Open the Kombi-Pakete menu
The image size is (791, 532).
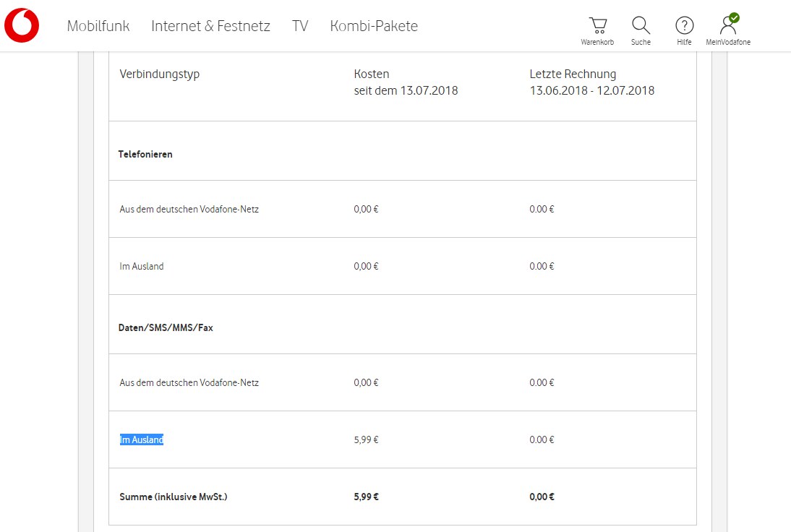[x=374, y=26]
